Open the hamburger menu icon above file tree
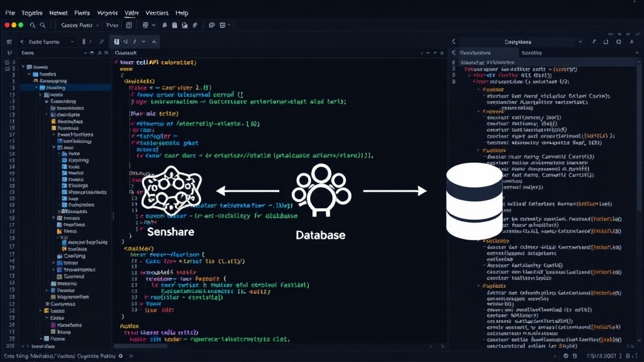Image resolution: width=644 pixels, height=362 pixels. (9, 42)
